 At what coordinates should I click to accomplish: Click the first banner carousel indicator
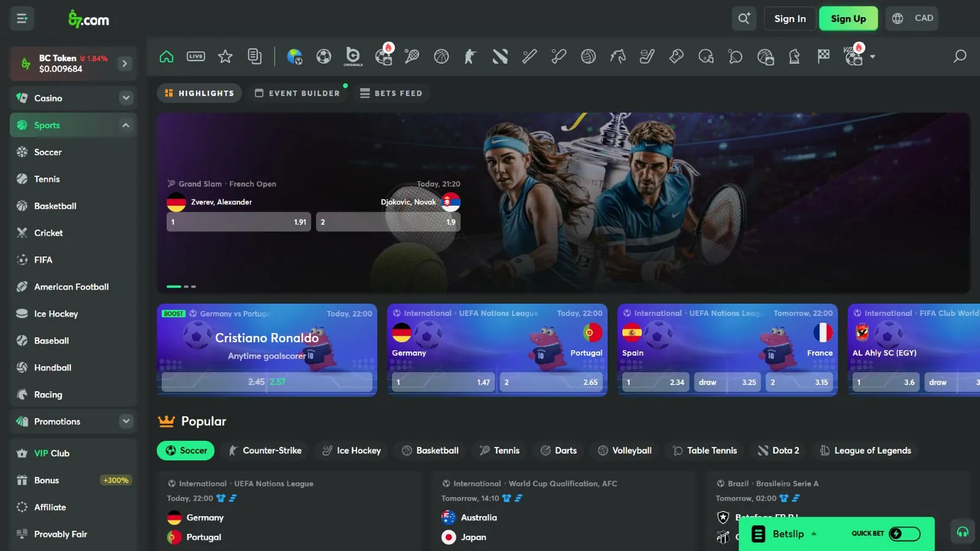[174, 287]
